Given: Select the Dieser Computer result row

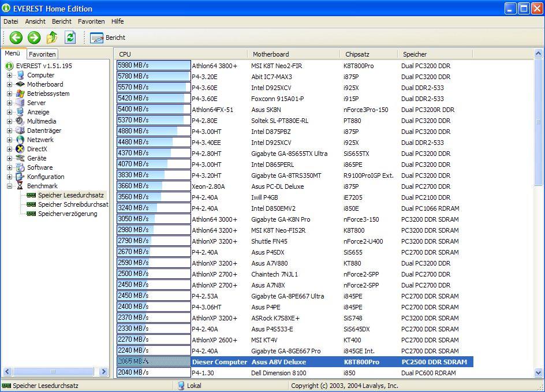Looking at the screenshot, I should coord(295,362).
